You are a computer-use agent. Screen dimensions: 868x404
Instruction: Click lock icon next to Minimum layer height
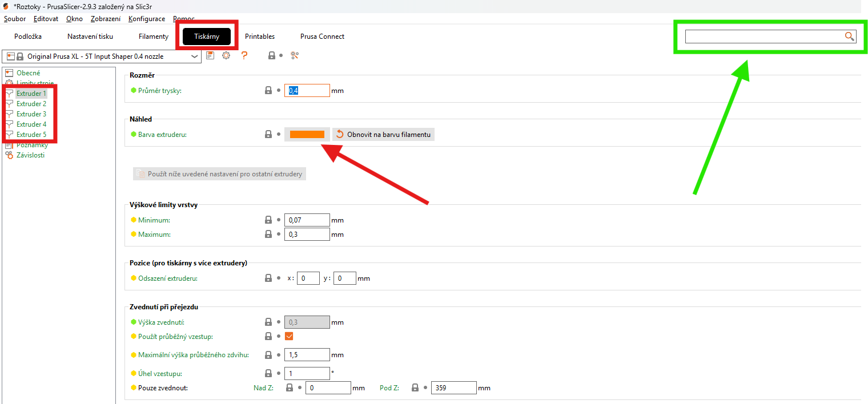pos(268,220)
